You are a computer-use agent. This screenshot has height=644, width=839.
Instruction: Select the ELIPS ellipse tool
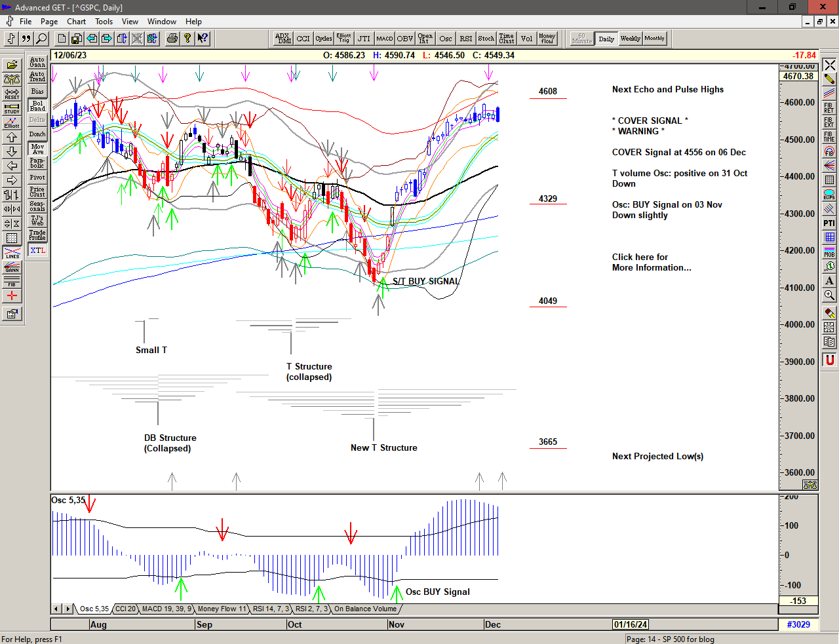(x=829, y=195)
